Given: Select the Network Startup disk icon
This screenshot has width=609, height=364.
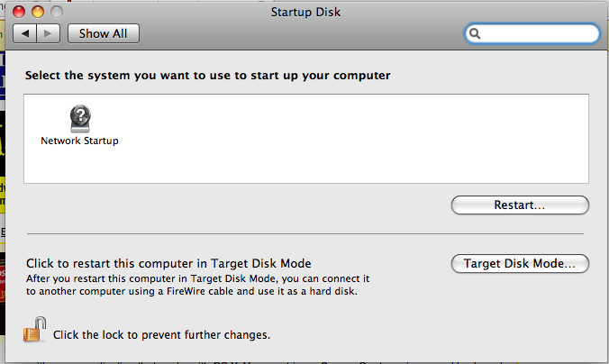Looking at the screenshot, I should [80, 119].
